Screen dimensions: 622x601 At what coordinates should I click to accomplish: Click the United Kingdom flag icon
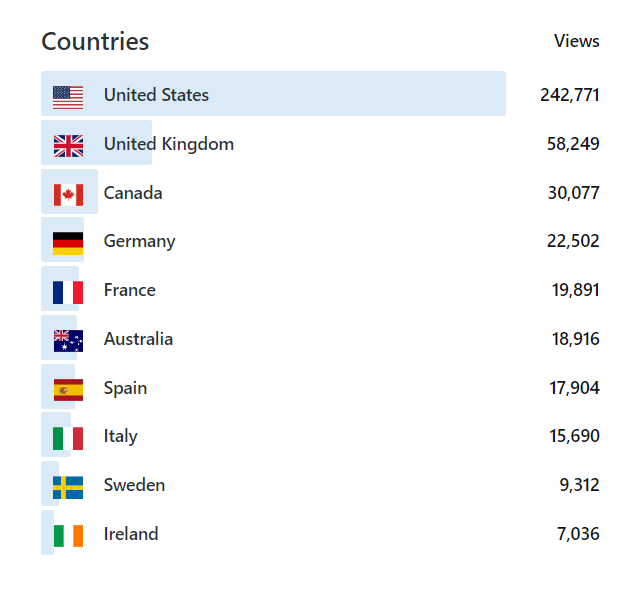68,145
